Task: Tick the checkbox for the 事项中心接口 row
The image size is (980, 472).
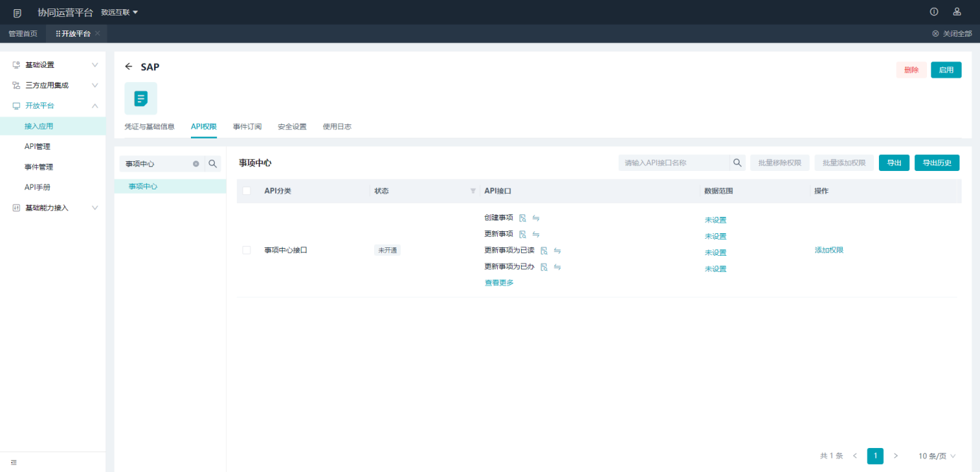Action: coord(247,250)
